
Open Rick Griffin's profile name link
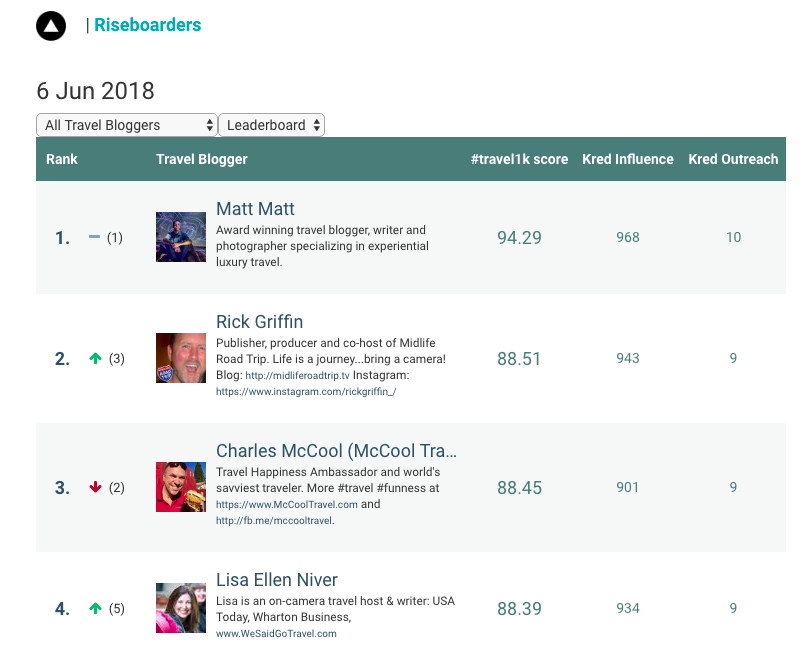(259, 322)
